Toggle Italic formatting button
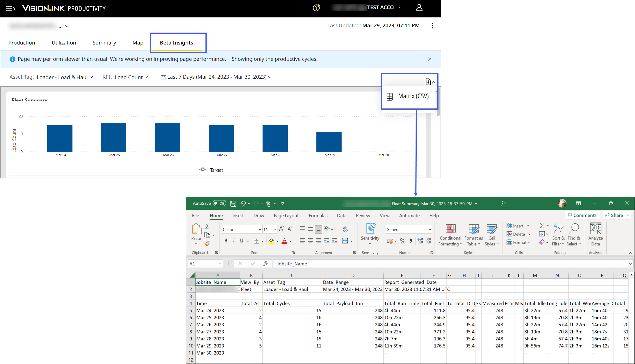This screenshot has width=635, height=364. tap(234, 241)
